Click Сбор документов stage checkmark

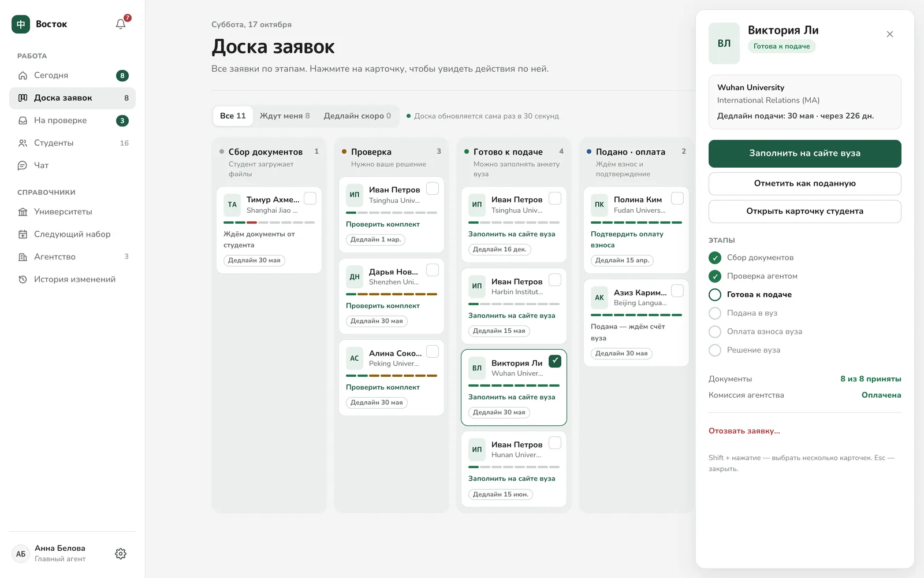[x=715, y=258]
